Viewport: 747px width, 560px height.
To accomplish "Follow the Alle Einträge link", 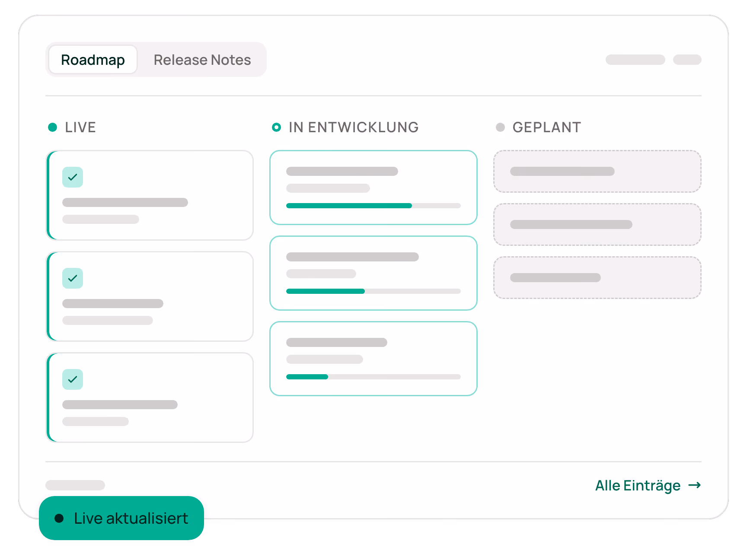I will 648,485.
